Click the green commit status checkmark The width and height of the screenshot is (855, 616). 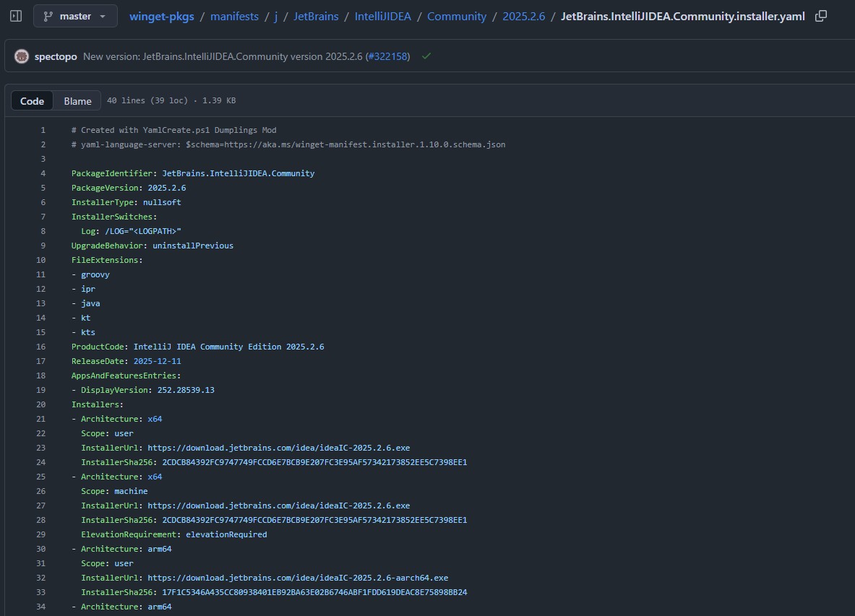pos(426,56)
